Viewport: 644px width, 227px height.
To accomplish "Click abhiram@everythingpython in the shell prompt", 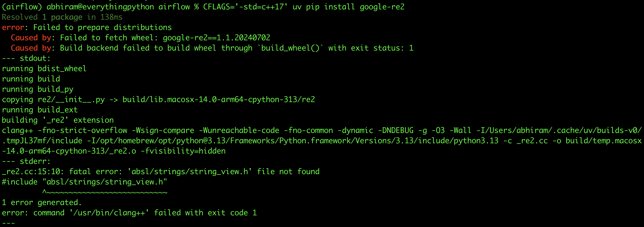I will click(x=100, y=7).
